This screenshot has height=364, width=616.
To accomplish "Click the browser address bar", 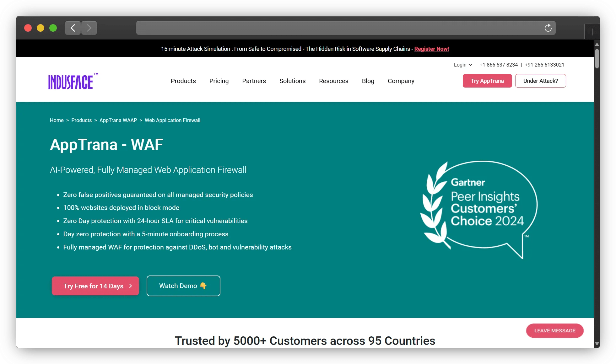I will click(x=339, y=28).
